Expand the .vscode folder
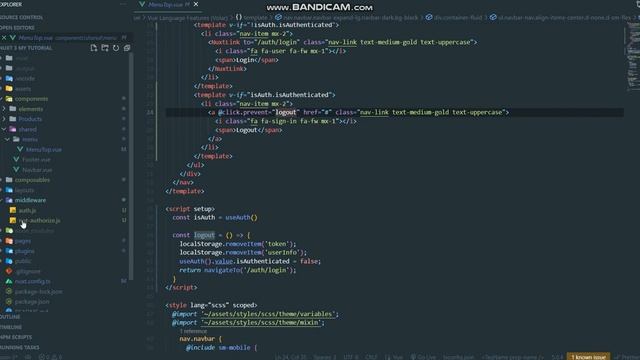Screen dimensions: 640x360 pos(25,78)
